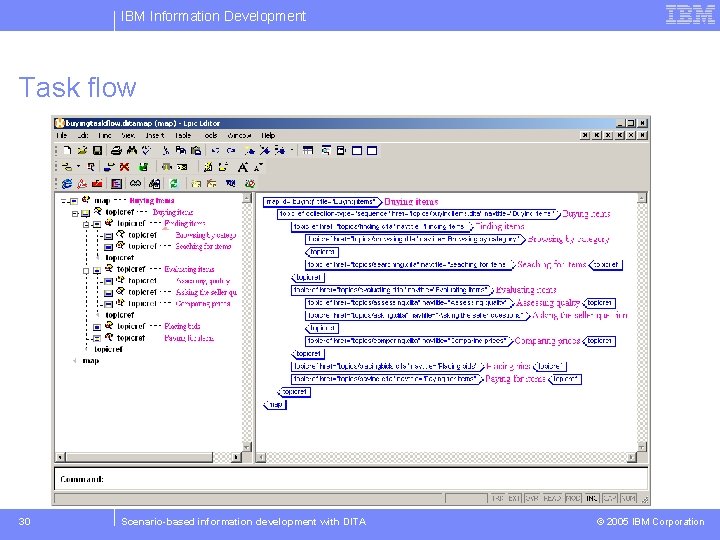Viewport: 720px width, 540px height.
Task: Open the View menu
Action: point(128,135)
